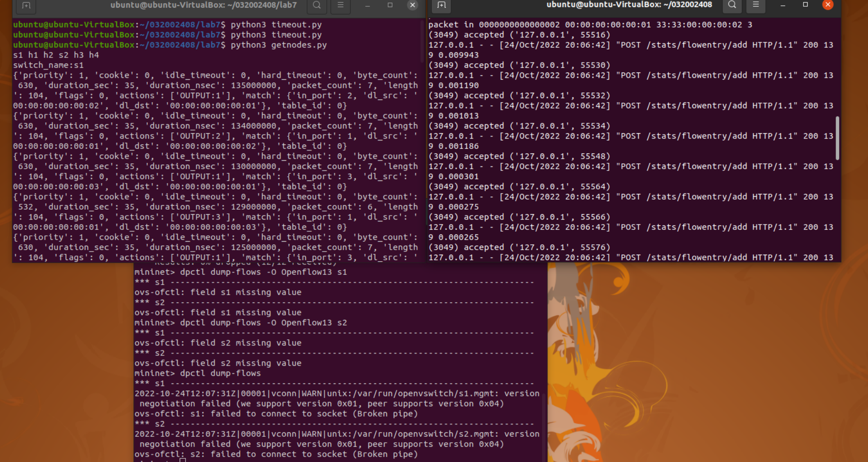The image size is (868, 462).
Task: Minimize the lab7 terminal window
Action: 367,5
